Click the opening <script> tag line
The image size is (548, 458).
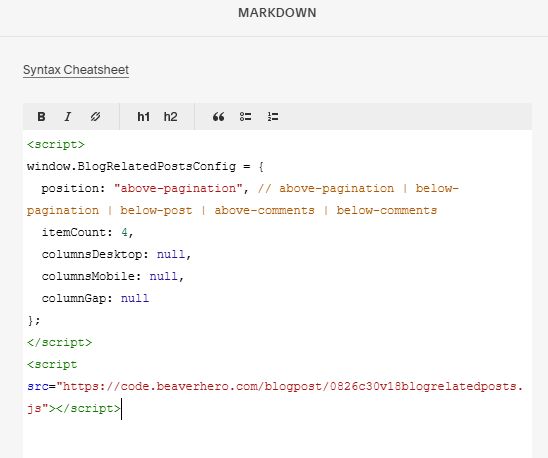tap(56, 144)
